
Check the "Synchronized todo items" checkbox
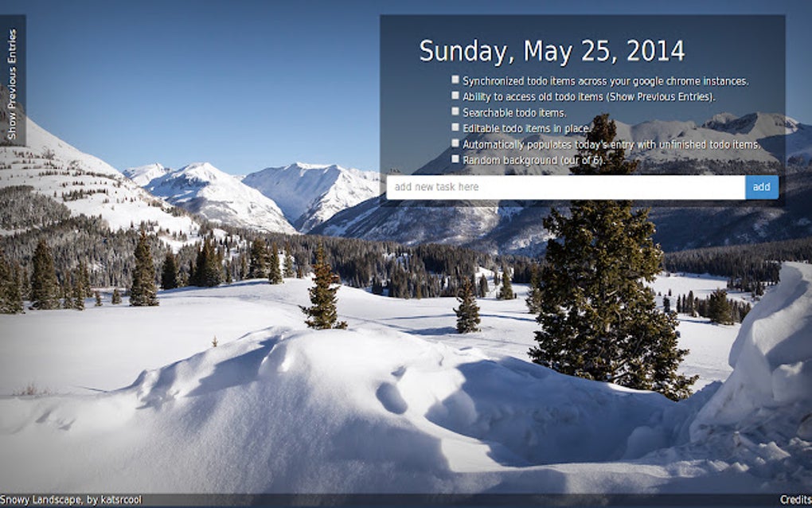455,80
